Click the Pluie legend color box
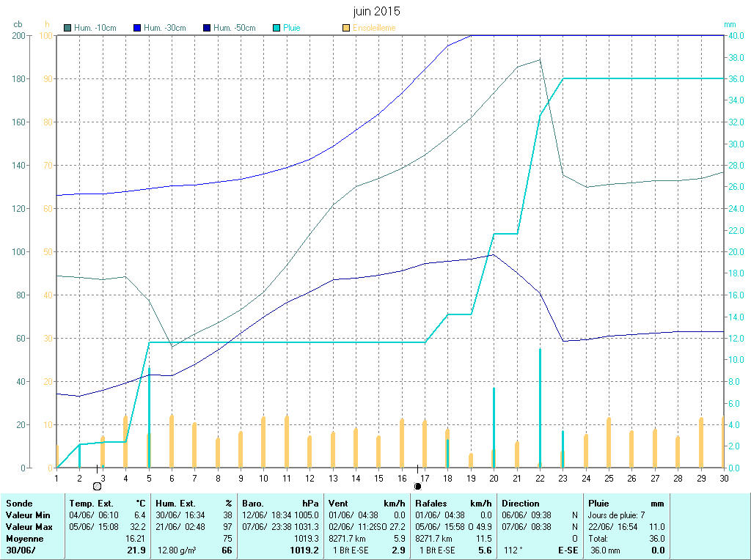This screenshot has width=751, height=560. [x=276, y=28]
